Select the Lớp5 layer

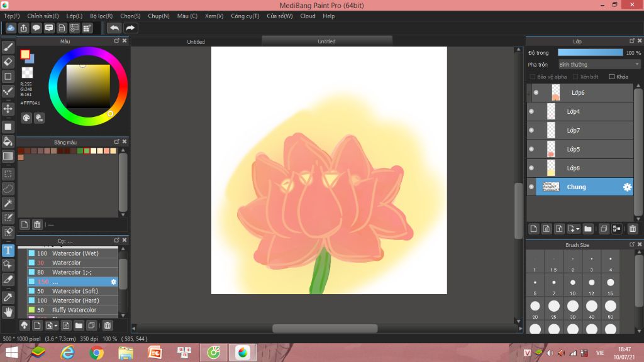pos(580,149)
